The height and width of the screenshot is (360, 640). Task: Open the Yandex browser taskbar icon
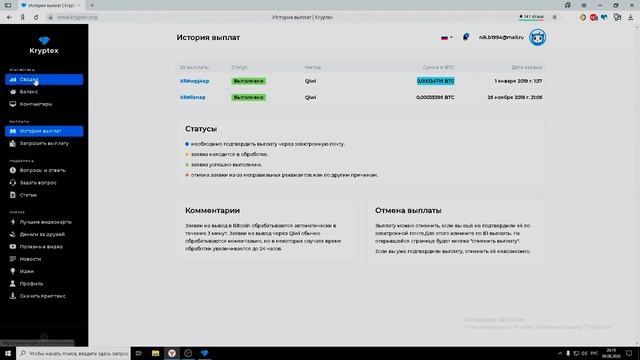[172, 353]
